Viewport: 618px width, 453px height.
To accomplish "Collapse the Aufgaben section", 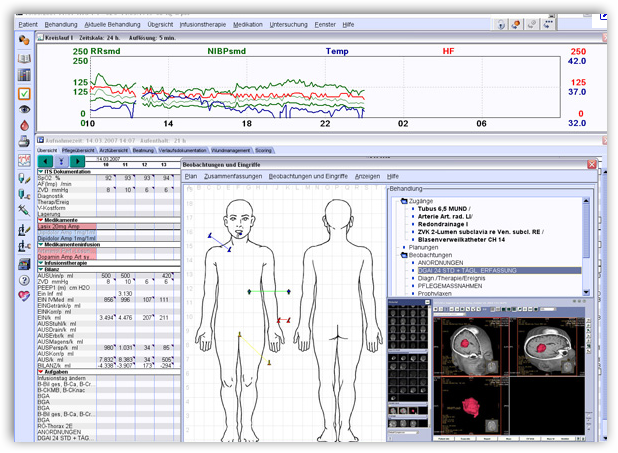I will (41, 372).
